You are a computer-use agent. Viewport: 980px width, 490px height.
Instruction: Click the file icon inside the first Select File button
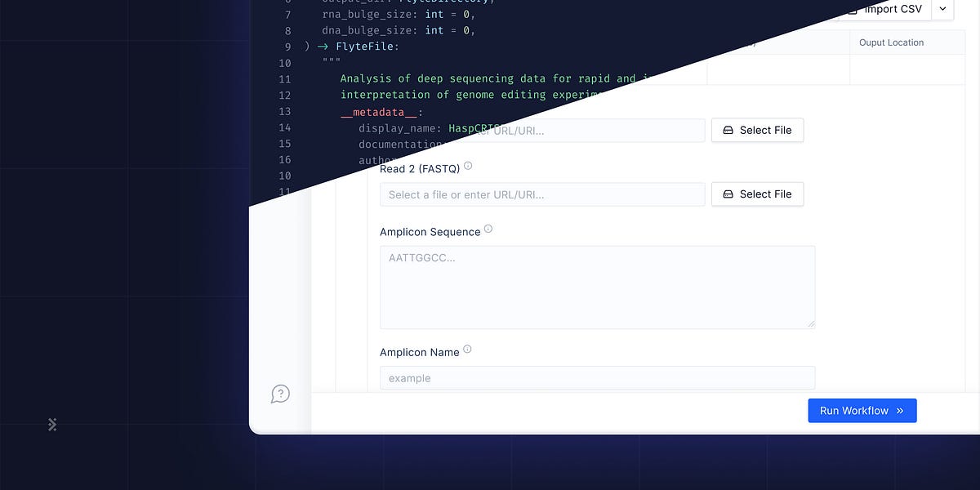coord(728,130)
